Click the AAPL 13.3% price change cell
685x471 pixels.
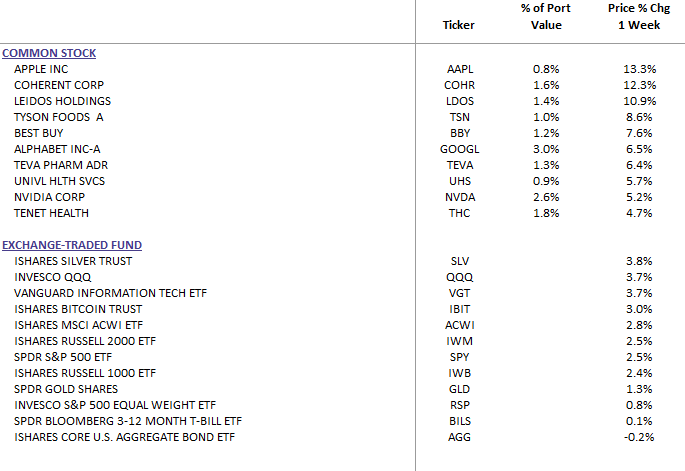(x=640, y=69)
